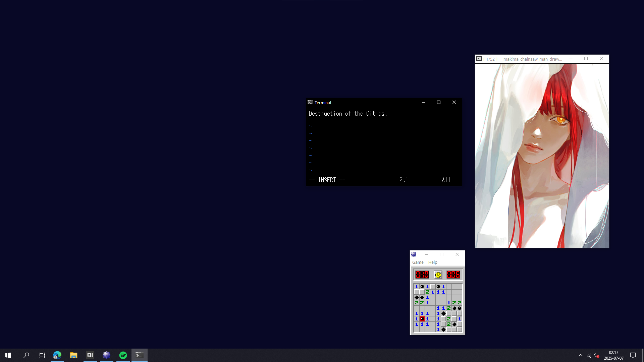Open taskbar Search
Screen dimensions: 644x362
tap(26, 355)
